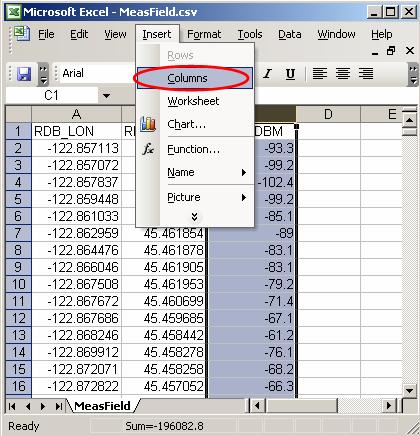This screenshot has width=420, height=436.
Task: Click cell -122.872822
Action: click(x=76, y=386)
